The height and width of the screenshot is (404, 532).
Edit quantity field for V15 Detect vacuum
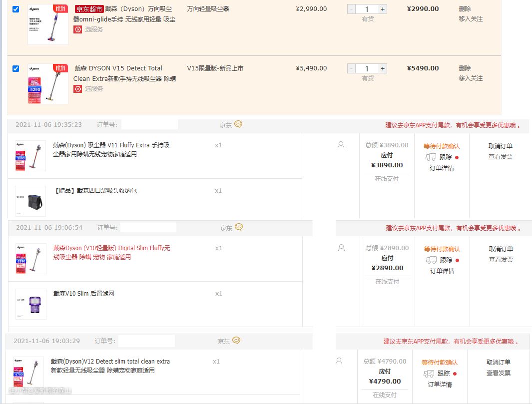coord(367,68)
